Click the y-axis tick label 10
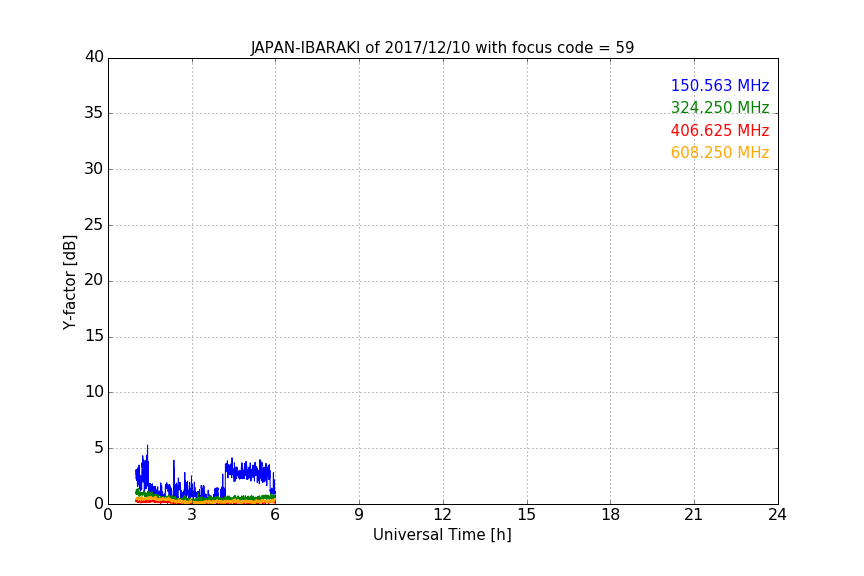This screenshot has width=864, height=576. coord(94,392)
